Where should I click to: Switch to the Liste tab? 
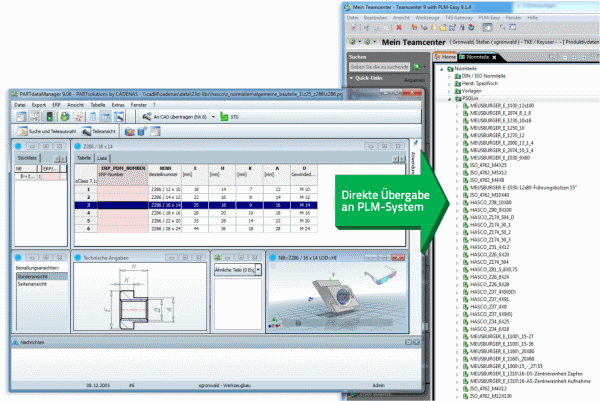(101, 158)
